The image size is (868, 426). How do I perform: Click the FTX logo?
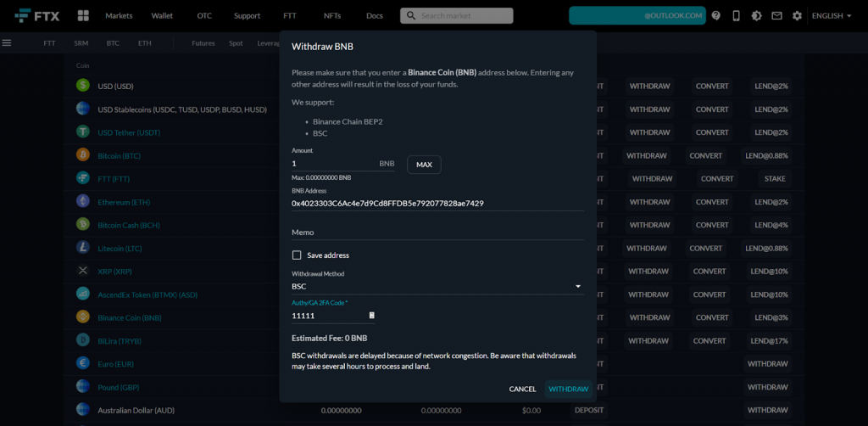click(x=37, y=15)
